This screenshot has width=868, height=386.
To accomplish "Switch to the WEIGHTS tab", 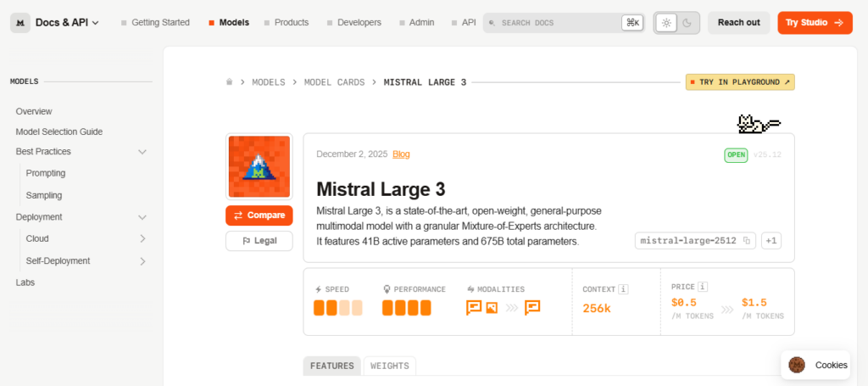I will 390,366.
